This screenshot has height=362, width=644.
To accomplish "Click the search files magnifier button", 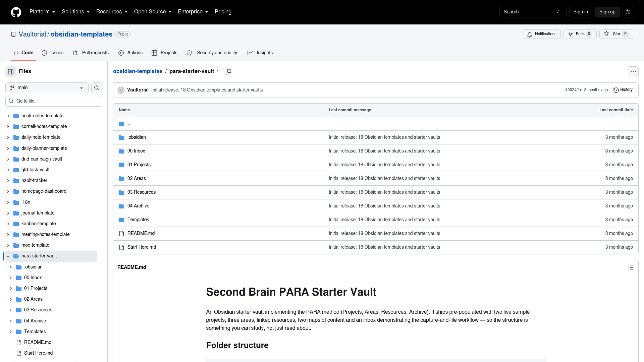I will (97, 88).
